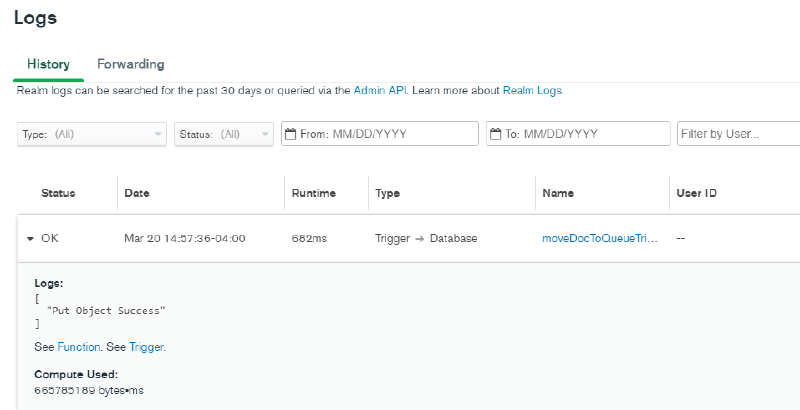Open the Function link in log details
The width and height of the screenshot is (800, 410).
tap(79, 347)
